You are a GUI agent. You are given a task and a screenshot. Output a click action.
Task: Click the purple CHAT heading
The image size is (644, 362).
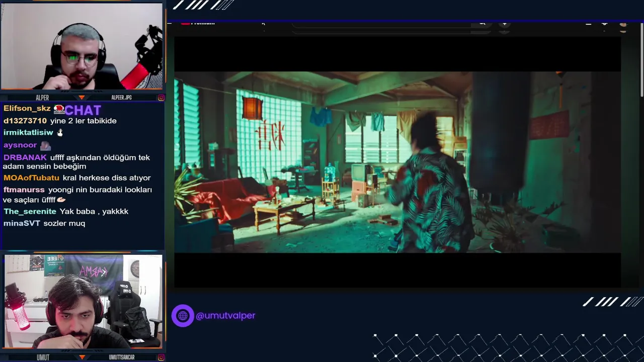[x=83, y=110]
